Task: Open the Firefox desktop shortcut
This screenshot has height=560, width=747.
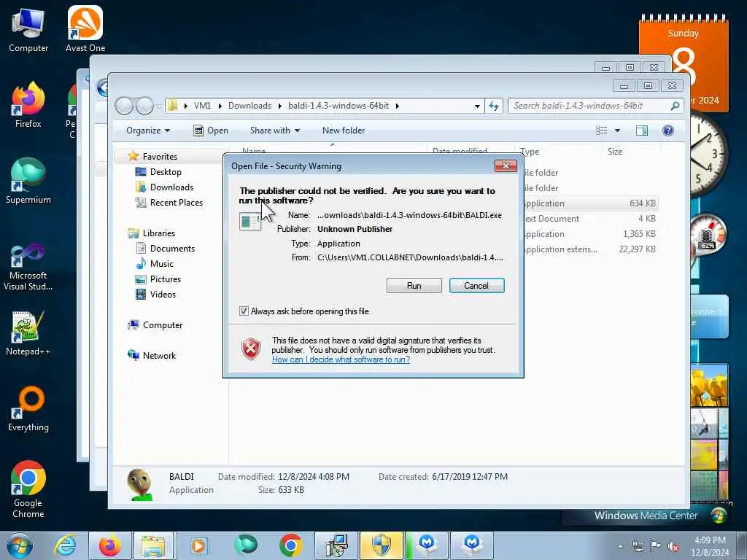Action: [x=28, y=105]
